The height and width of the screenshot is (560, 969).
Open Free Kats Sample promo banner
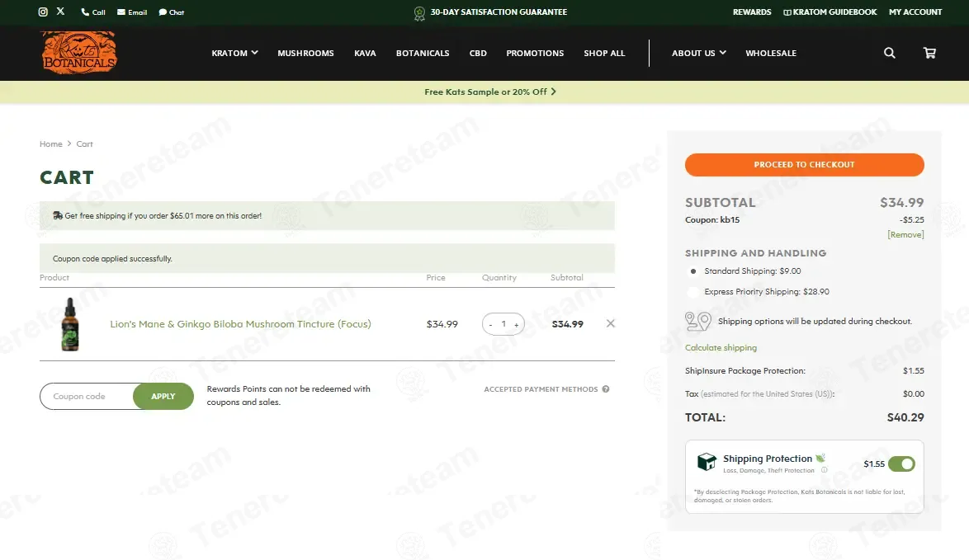(490, 92)
